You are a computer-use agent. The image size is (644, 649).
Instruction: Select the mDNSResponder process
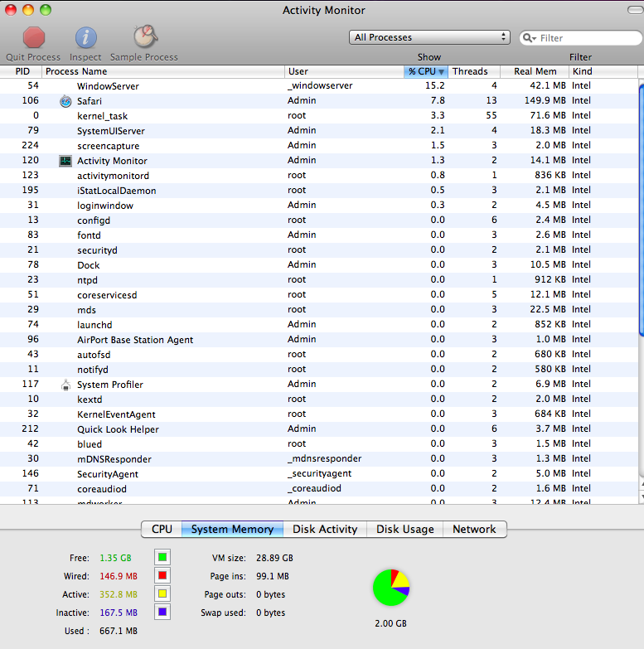tap(319, 458)
